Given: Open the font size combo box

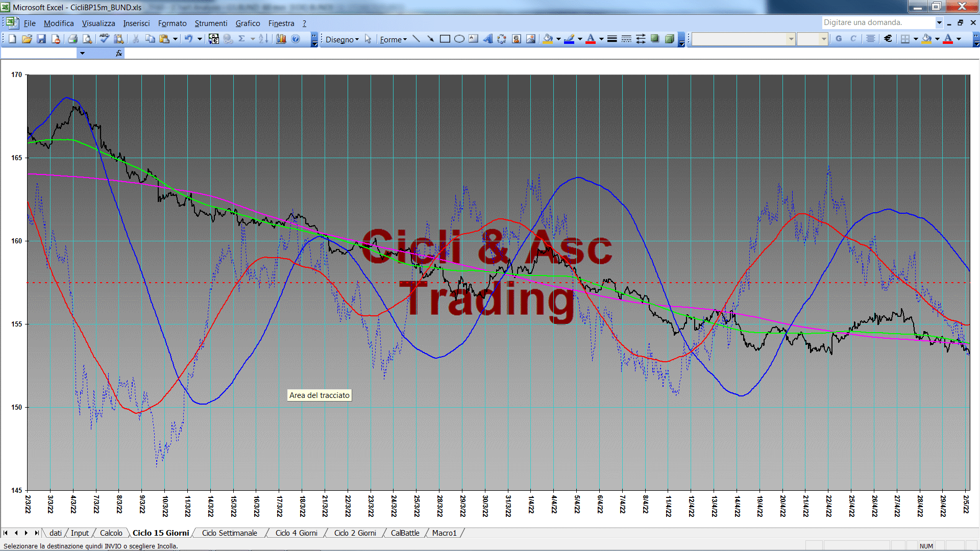Looking at the screenshot, I should point(812,39).
